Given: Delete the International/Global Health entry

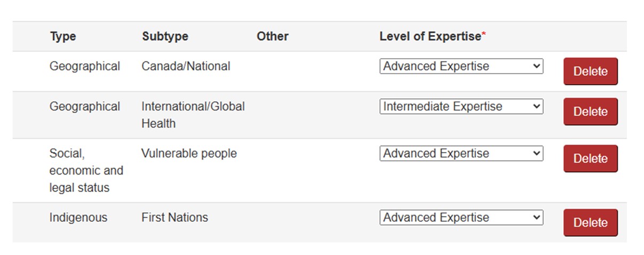Looking at the screenshot, I should 590,111.
